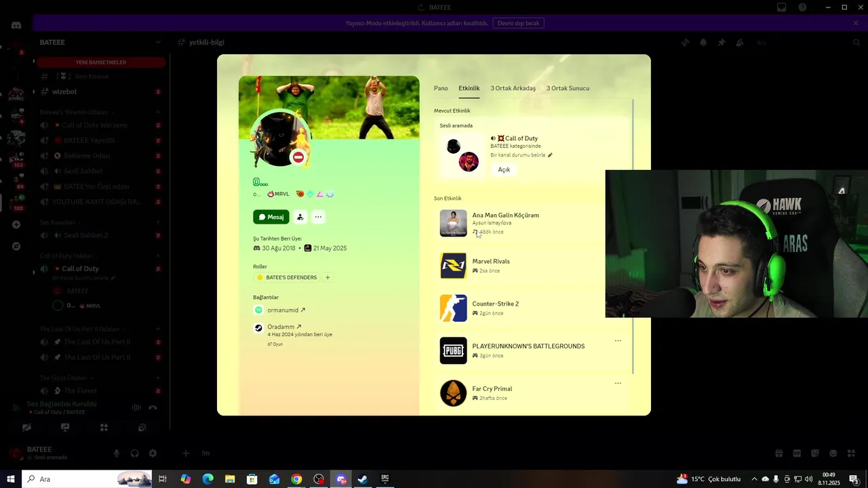
Task: Open Epic Games Launcher from taskbar
Action: pos(385,479)
